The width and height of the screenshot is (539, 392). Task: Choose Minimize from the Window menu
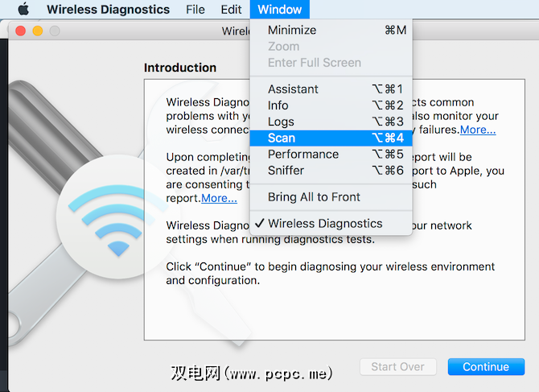[x=292, y=30]
